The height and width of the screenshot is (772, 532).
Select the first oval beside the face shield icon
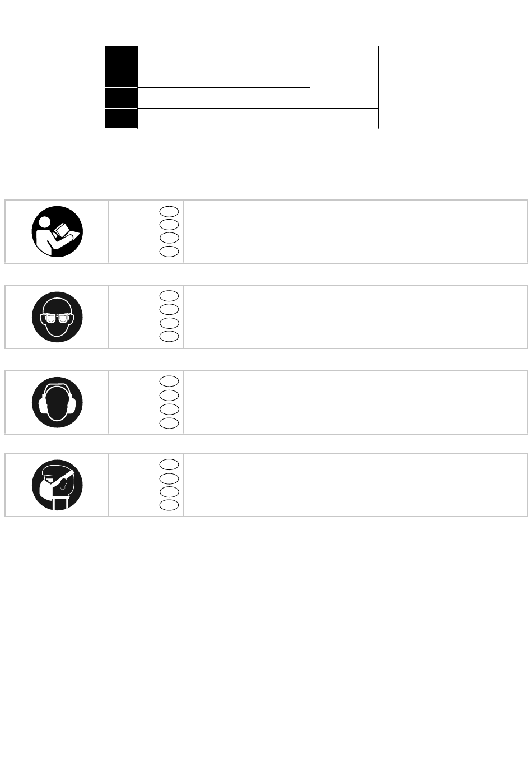click(x=169, y=464)
